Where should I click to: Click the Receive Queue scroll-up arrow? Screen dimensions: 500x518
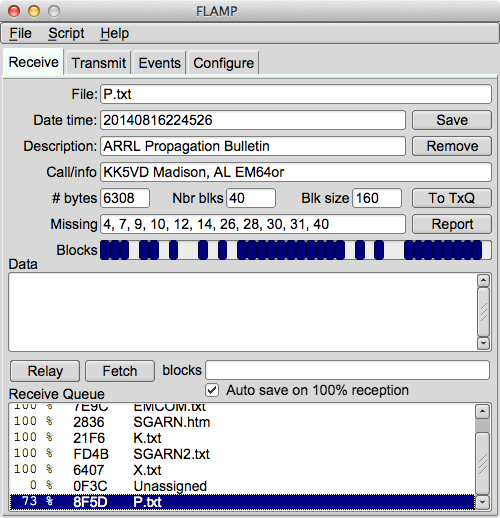[482, 412]
